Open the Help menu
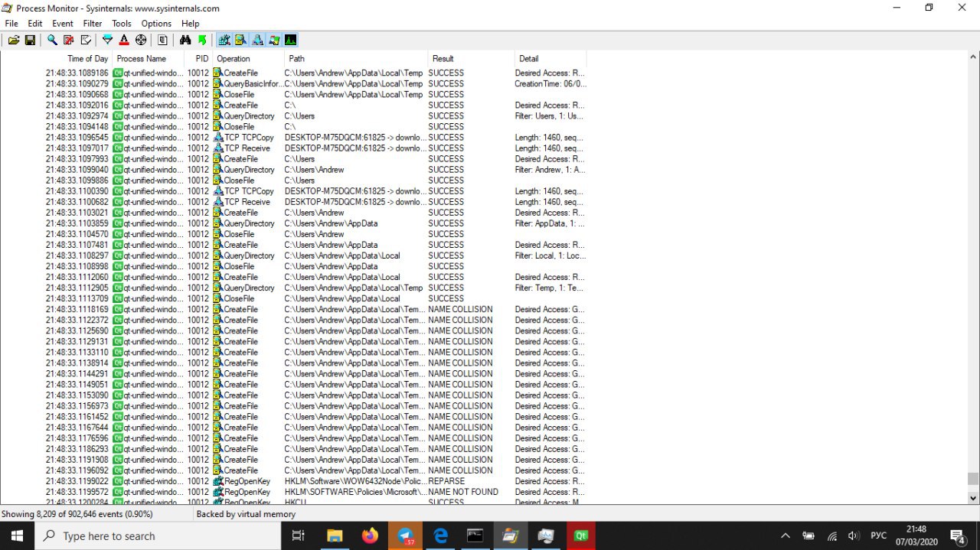 pos(190,24)
